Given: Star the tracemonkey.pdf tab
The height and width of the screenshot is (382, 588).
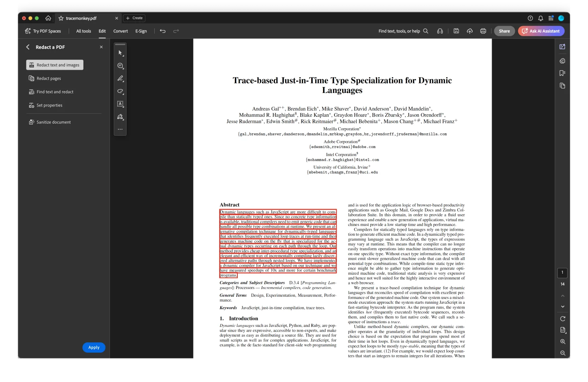Looking at the screenshot, I should [61, 18].
